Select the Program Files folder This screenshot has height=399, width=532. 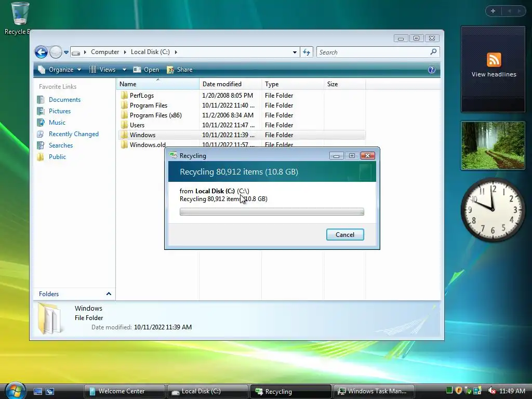click(148, 105)
